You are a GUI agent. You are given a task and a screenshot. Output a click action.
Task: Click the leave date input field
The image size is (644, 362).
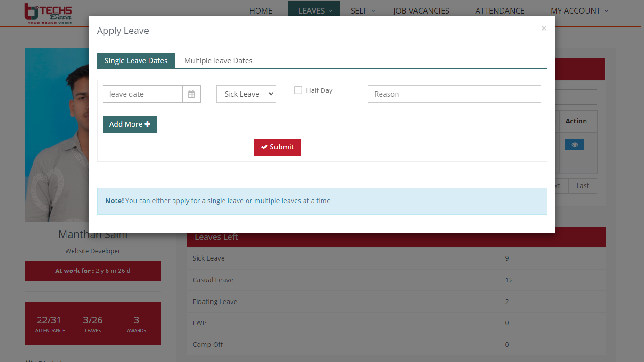point(142,94)
